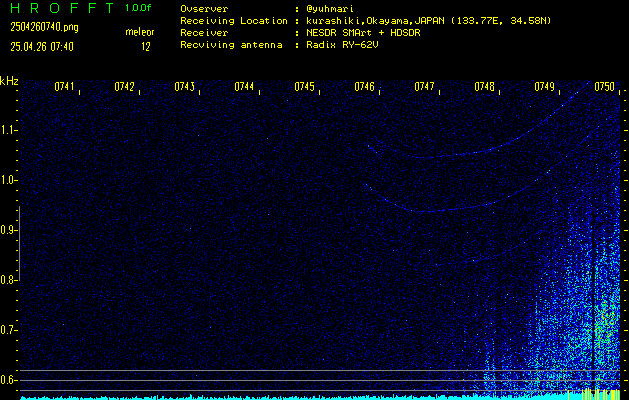Click the date stamp 25.04.26 07:40
The width and height of the screenshot is (629, 400).
[x=42, y=47]
